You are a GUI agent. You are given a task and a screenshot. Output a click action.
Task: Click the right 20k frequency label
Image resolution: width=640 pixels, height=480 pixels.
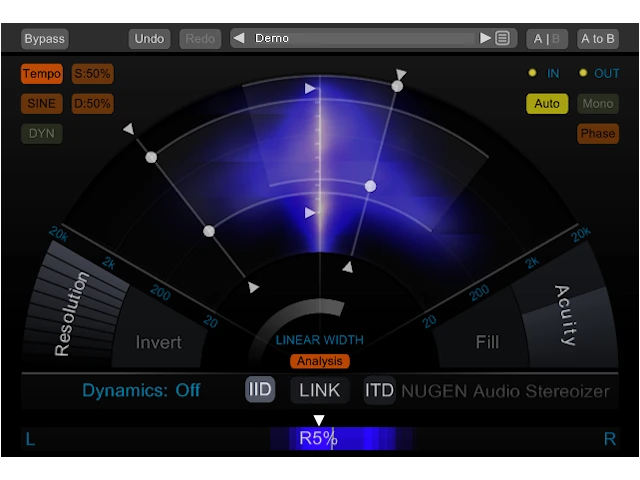[581, 234]
